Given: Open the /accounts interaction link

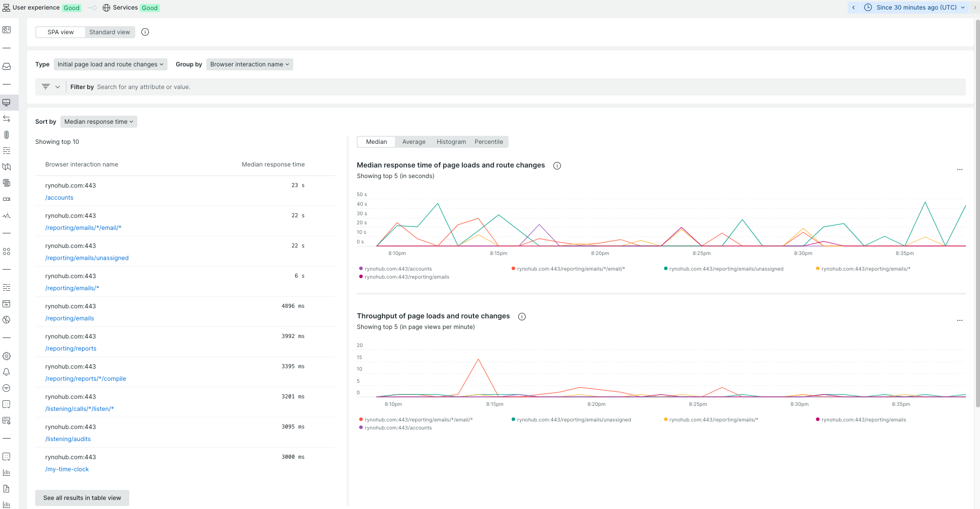Looking at the screenshot, I should (x=59, y=198).
